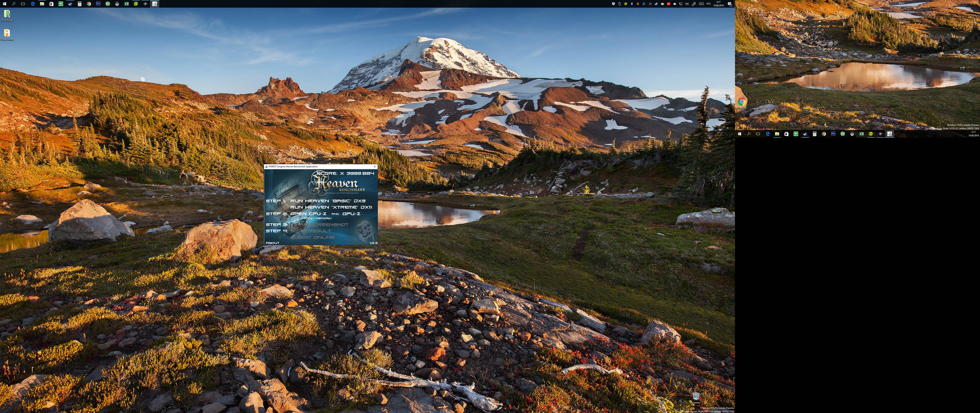Open Task View on primary taskbar

pos(23,4)
